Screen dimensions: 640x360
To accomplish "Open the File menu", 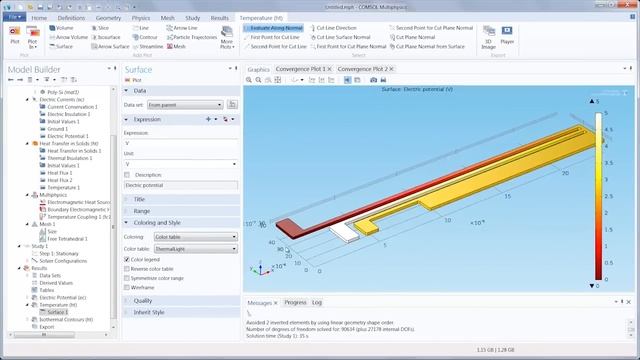I will [15, 18].
